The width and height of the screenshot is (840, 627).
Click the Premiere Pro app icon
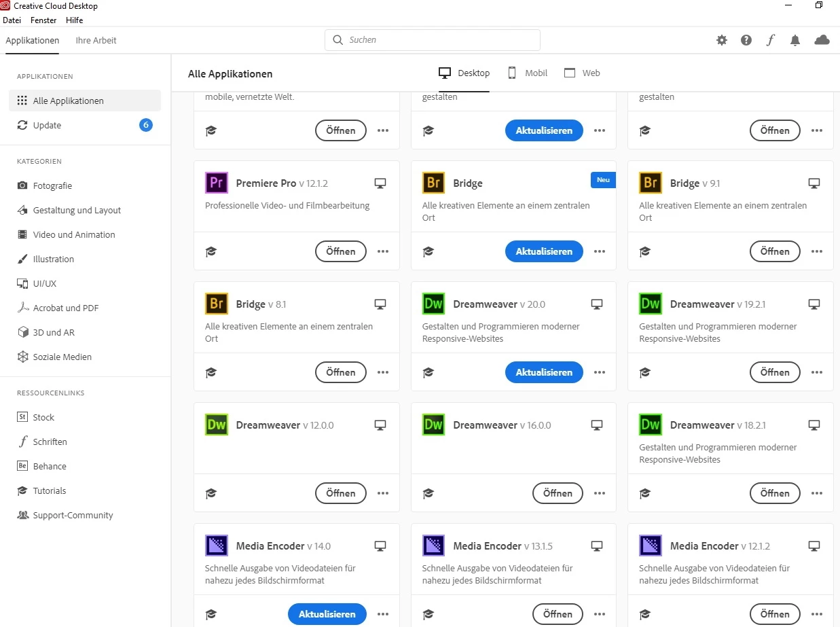click(x=216, y=183)
